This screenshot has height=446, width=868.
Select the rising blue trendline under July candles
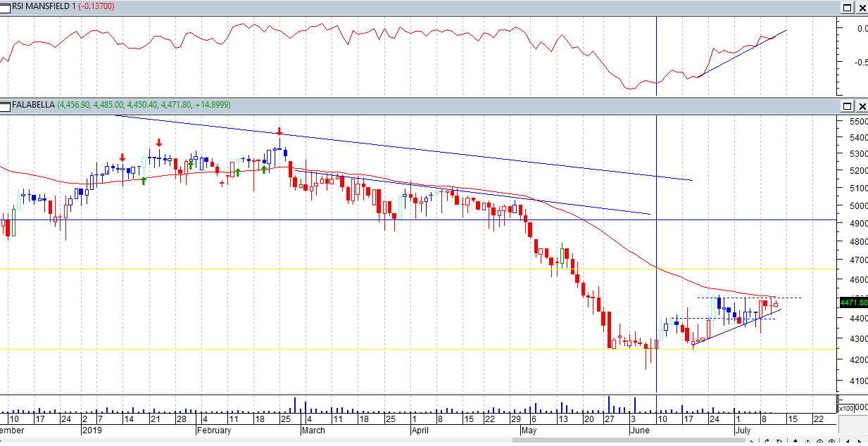(x=736, y=327)
